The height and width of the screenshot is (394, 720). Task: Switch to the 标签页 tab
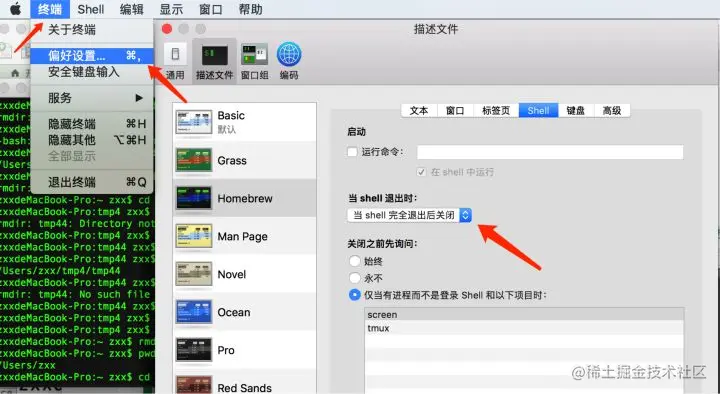(496, 111)
